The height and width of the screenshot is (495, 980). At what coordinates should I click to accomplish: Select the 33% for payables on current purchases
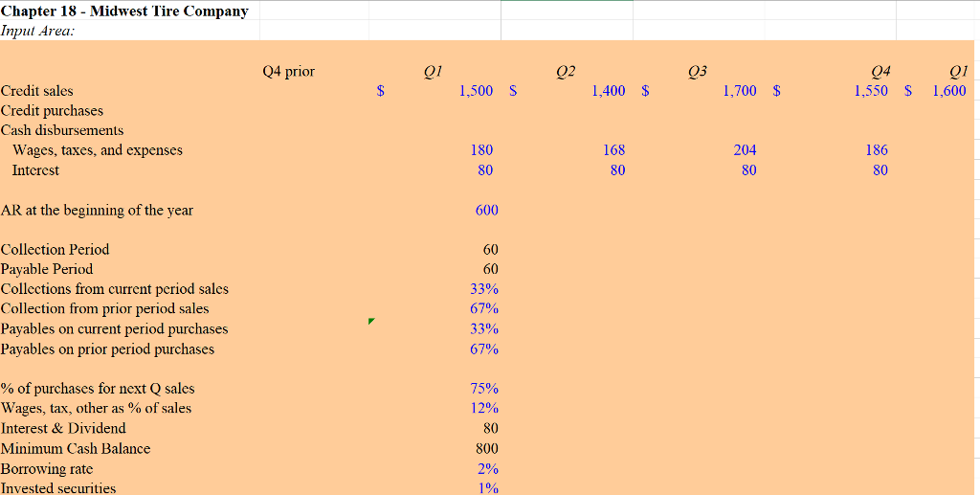click(x=484, y=328)
